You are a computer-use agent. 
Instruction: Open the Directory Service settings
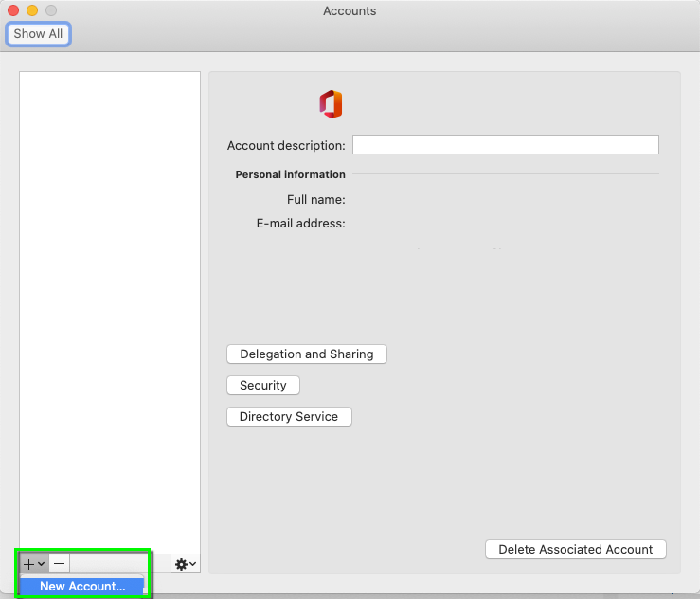(289, 417)
